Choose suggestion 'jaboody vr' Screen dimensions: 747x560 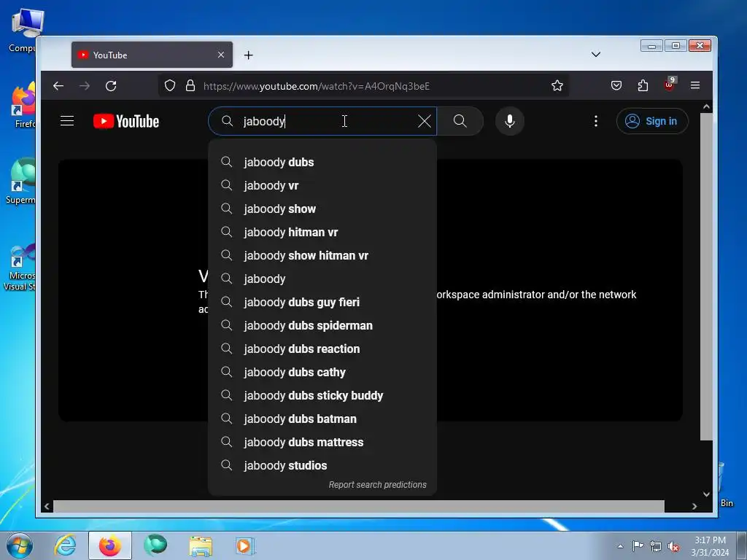click(322, 185)
